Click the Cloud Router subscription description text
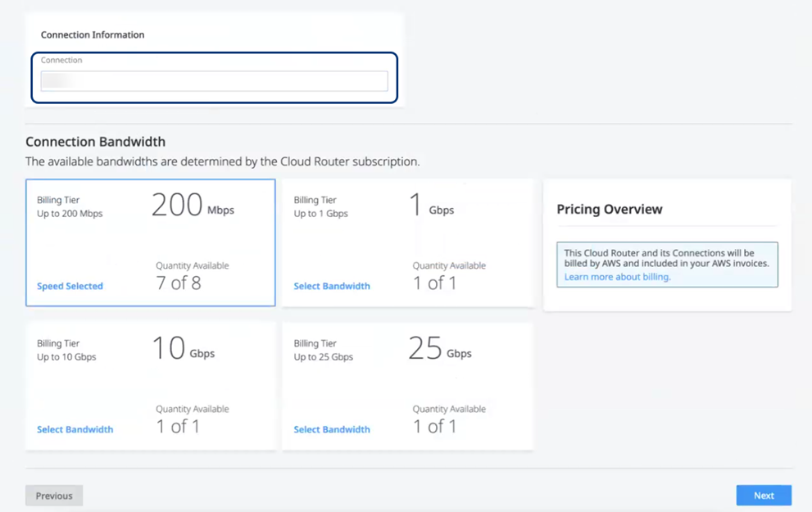This screenshot has width=812, height=512. coord(223,161)
